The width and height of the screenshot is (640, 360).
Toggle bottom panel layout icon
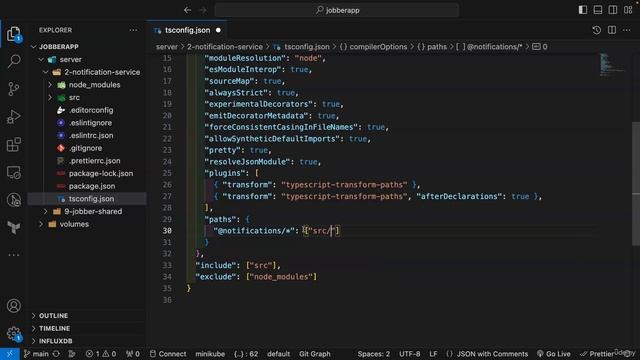click(598, 10)
